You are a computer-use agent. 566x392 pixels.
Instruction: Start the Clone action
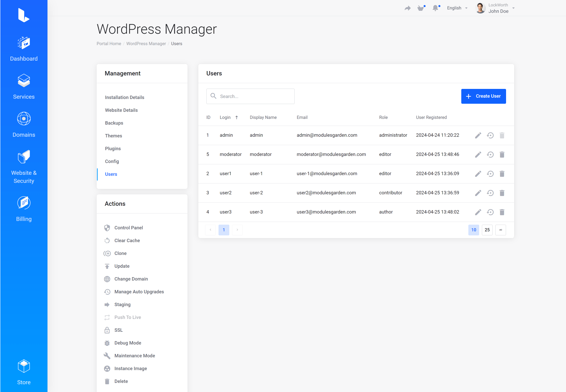[115, 254]
